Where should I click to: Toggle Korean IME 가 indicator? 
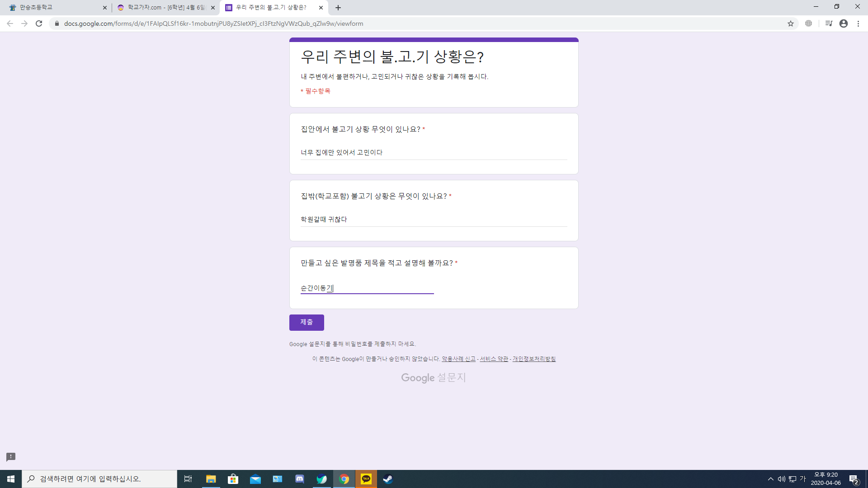pos(803,479)
